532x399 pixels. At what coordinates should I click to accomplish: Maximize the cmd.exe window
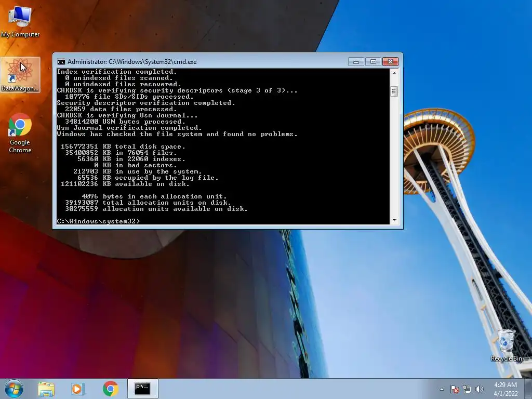click(x=373, y=62)
